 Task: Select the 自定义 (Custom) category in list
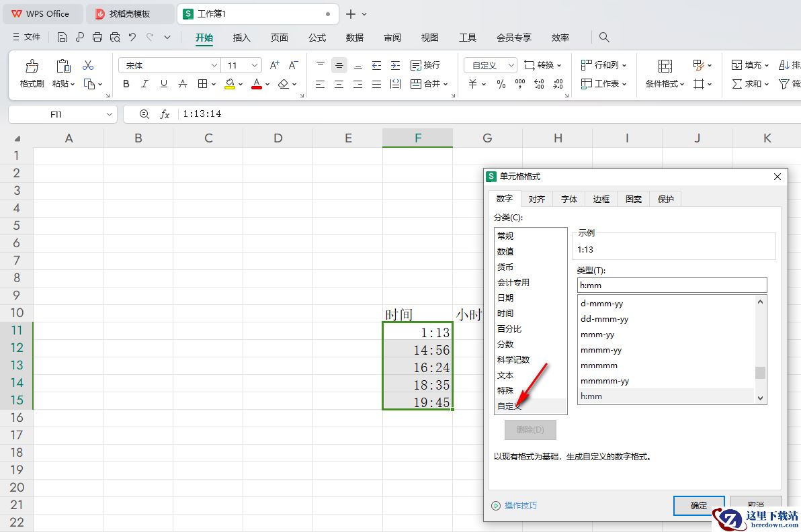point(531,406)
